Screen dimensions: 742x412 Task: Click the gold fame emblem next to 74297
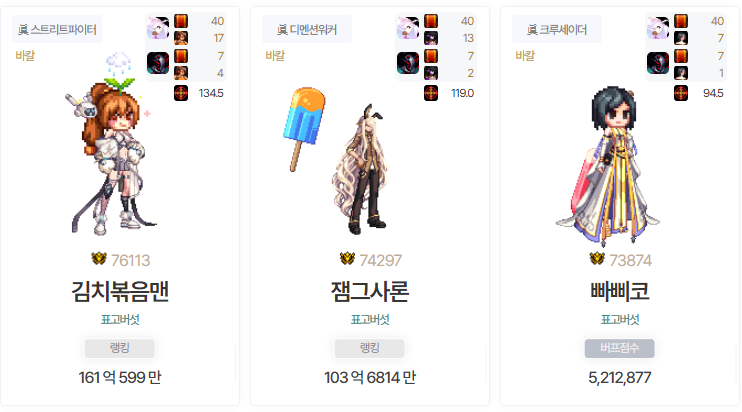347,259
